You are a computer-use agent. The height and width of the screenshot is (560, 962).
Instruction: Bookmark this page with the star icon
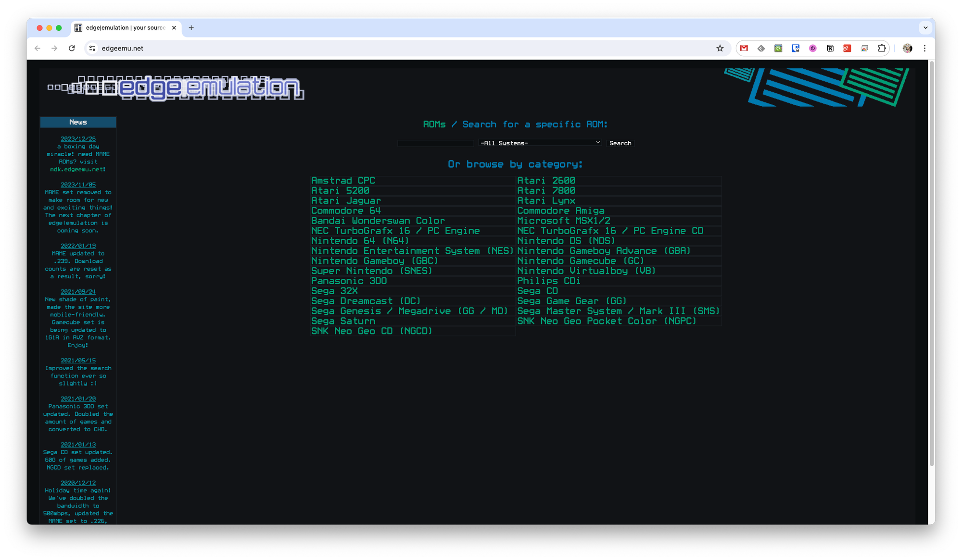tap(720, 48)
